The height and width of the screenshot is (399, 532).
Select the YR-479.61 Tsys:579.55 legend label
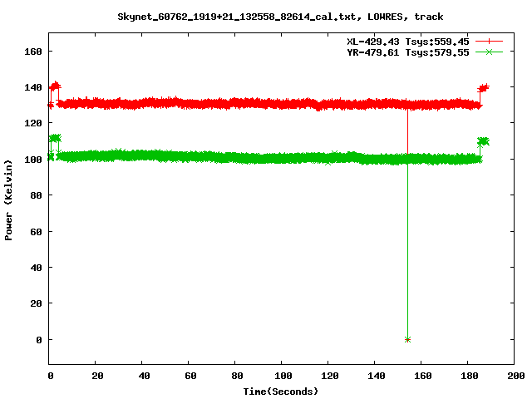click(408, 52)
